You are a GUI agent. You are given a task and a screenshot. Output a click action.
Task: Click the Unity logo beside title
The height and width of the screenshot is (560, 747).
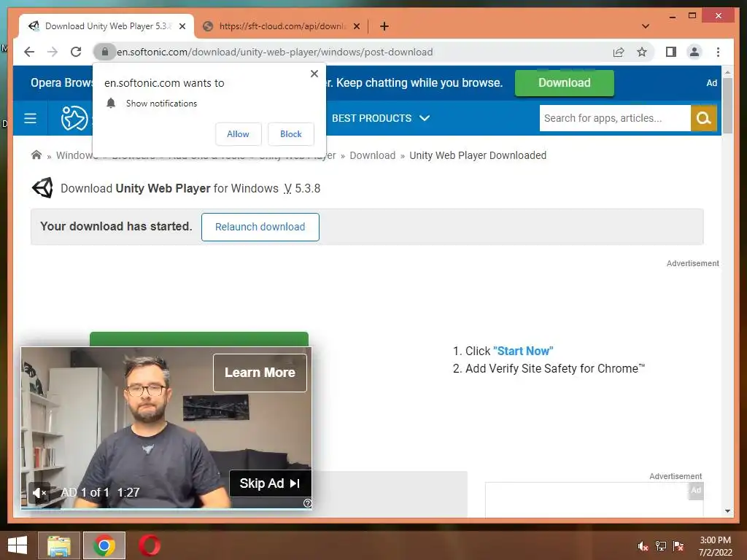[x=42, y=188]
